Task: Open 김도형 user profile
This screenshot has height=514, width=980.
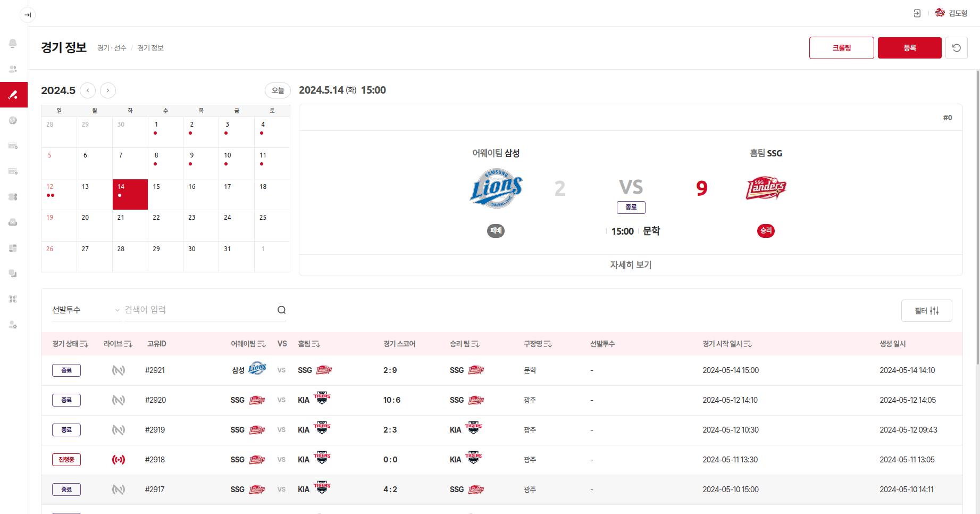Action: click(952, 13)
